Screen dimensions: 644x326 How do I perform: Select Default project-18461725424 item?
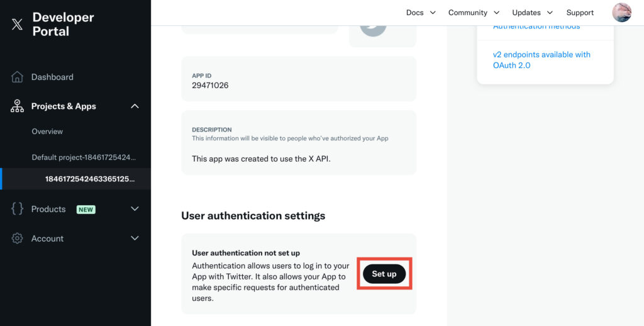pos(84,157)
